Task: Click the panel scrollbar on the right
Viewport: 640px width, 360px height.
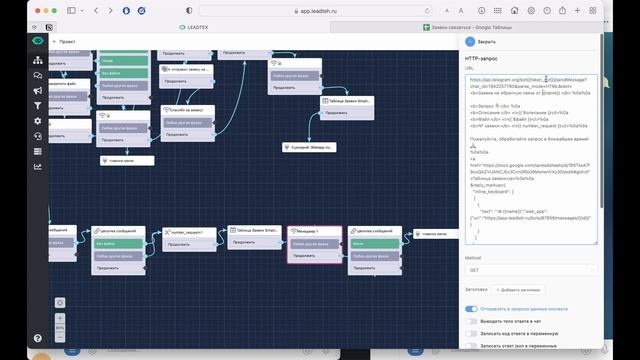Action: pos(601,120)
